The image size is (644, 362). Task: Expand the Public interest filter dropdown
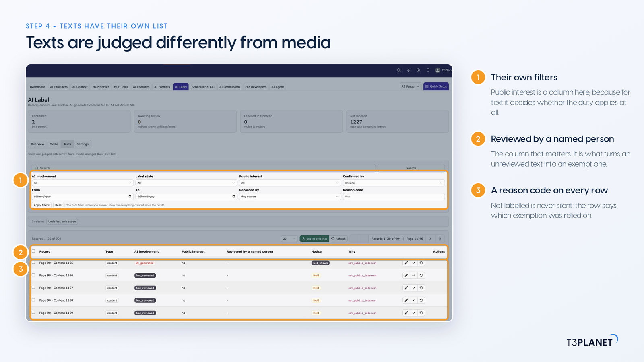pyautogui.click(x=290, y=183)
